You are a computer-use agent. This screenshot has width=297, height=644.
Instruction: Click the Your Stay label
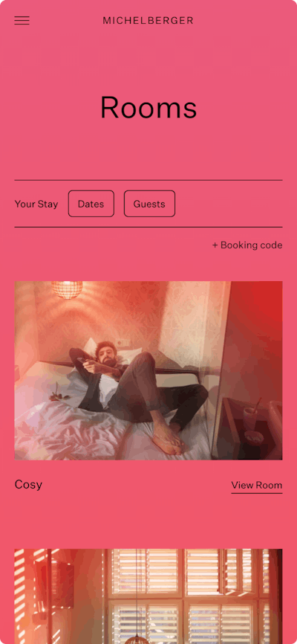(x=36, y=204)
